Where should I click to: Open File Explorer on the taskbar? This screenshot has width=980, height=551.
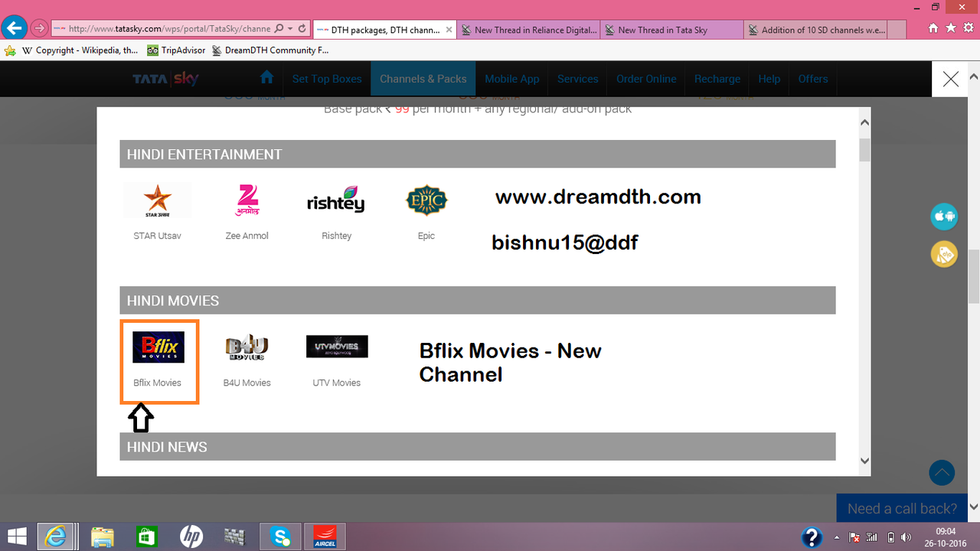tap(103, 537)
